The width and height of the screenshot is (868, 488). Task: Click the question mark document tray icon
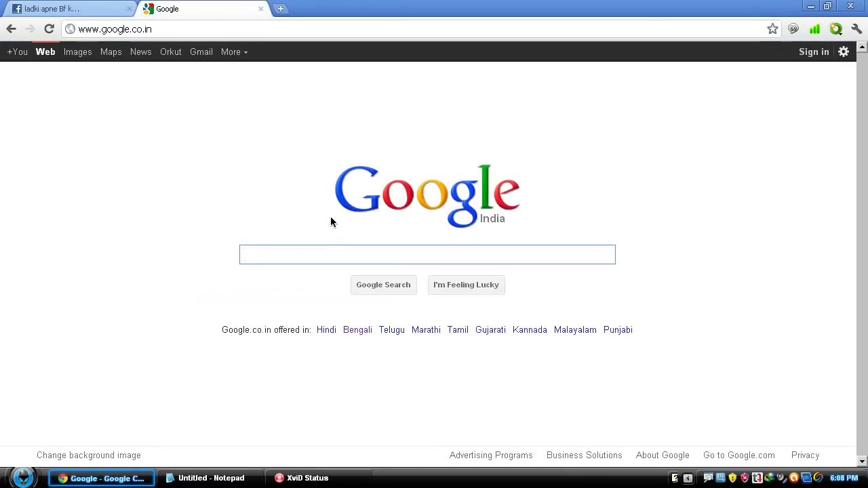tap(675, 478)
